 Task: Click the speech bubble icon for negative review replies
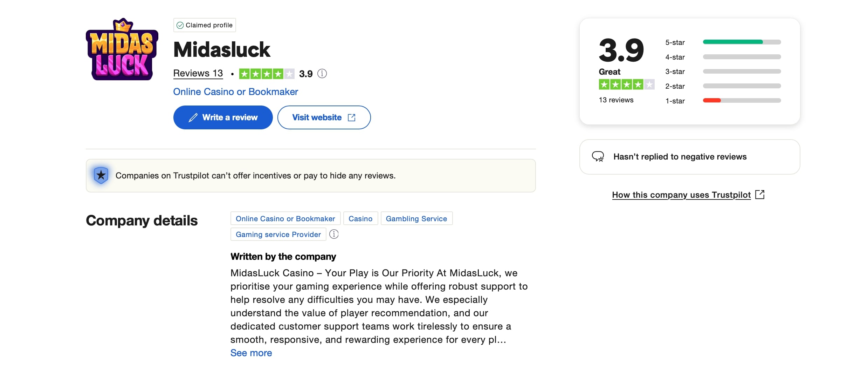[x=598, y=156]
